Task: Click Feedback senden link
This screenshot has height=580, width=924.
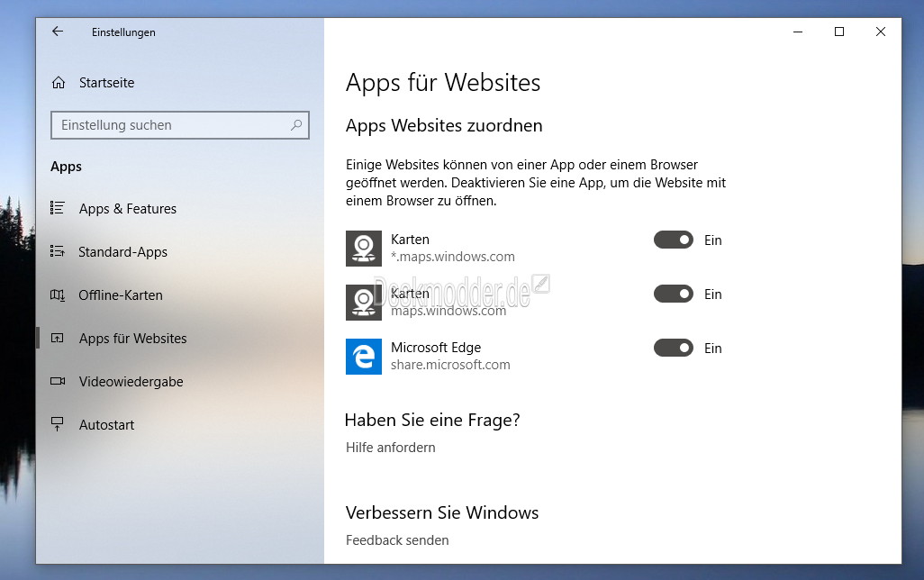Action: pos(397,539)
